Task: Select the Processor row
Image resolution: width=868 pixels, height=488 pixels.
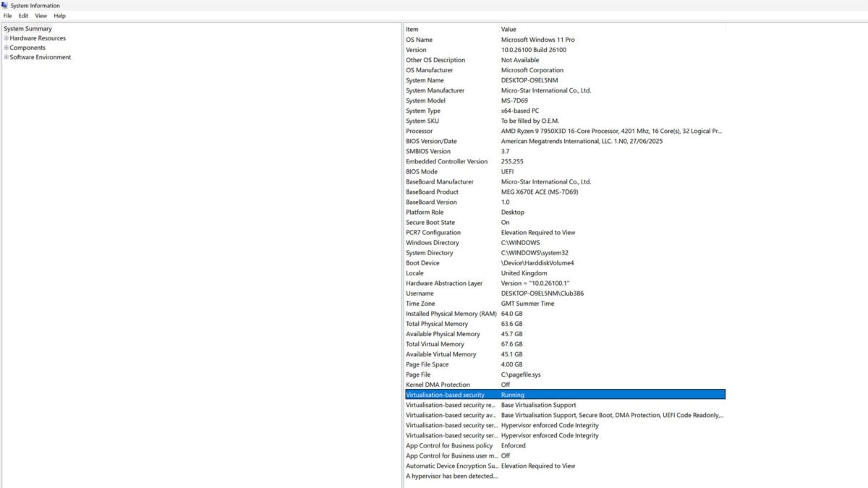Action: click(420, 132)
